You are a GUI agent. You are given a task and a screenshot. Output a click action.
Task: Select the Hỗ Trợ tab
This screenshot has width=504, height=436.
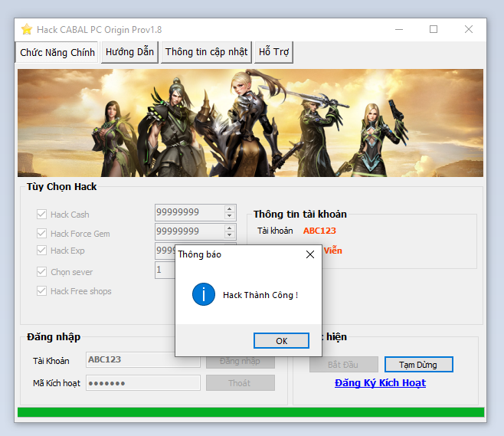click(273, 52)
